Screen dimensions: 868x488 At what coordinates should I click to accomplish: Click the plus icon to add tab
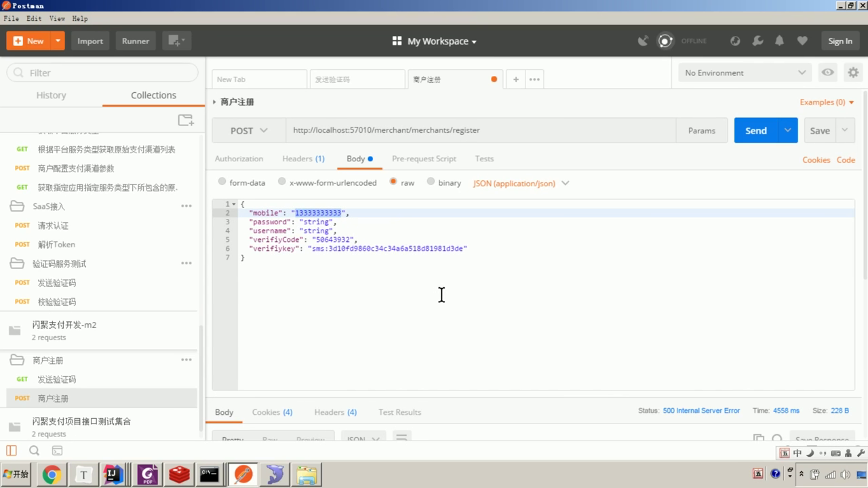515,79
